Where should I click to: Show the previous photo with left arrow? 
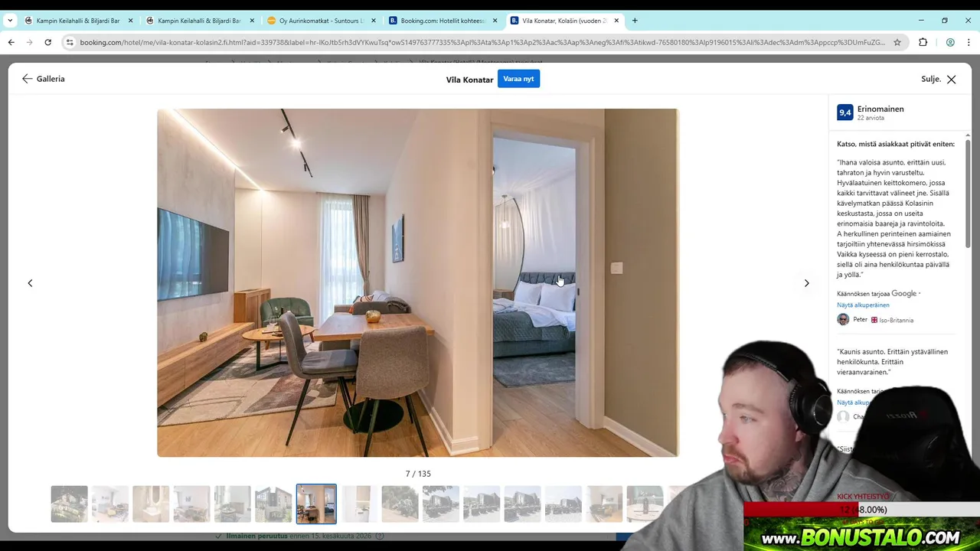tap(30, 283)
